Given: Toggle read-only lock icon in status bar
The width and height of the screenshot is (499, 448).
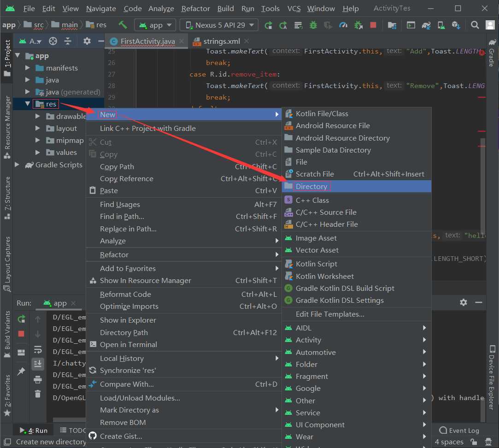Looking at the screenshot, I should pos(474,442).
